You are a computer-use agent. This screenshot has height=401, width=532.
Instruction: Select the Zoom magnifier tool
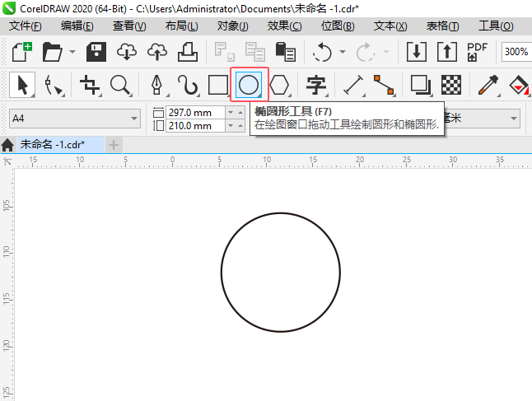(x=120, y=85)
